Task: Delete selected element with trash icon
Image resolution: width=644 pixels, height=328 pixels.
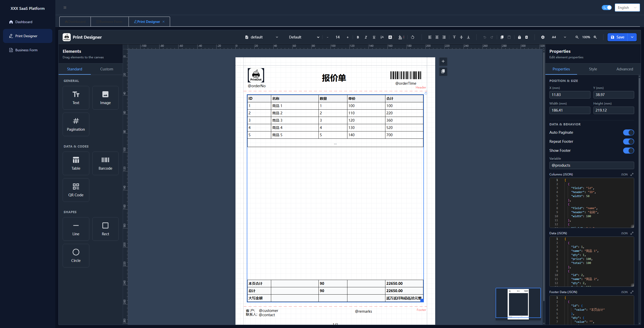Action: click(x=527, y=37)
